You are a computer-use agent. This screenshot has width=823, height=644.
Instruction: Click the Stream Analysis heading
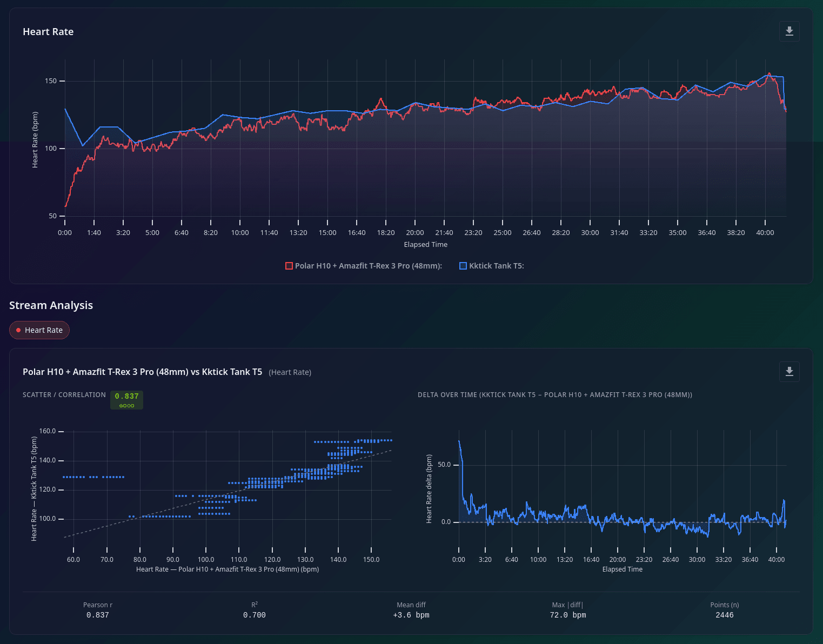pyautogui.click(x=51, y=305)
